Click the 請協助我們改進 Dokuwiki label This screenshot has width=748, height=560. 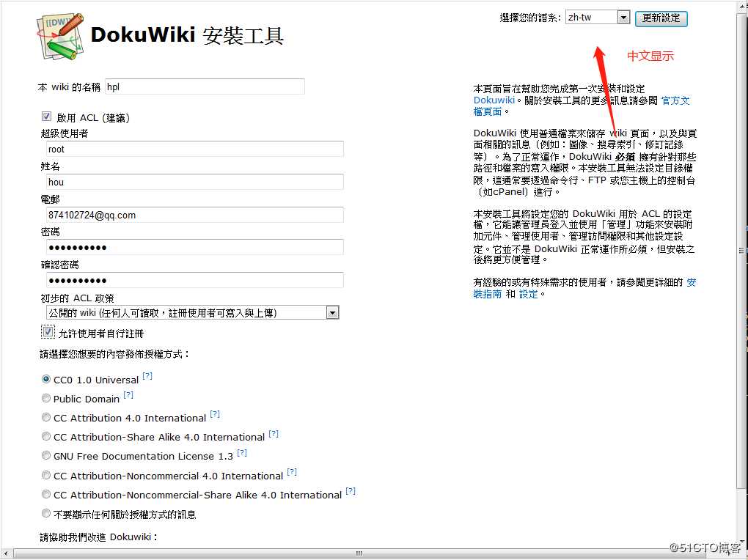click(x=99, y=537)
